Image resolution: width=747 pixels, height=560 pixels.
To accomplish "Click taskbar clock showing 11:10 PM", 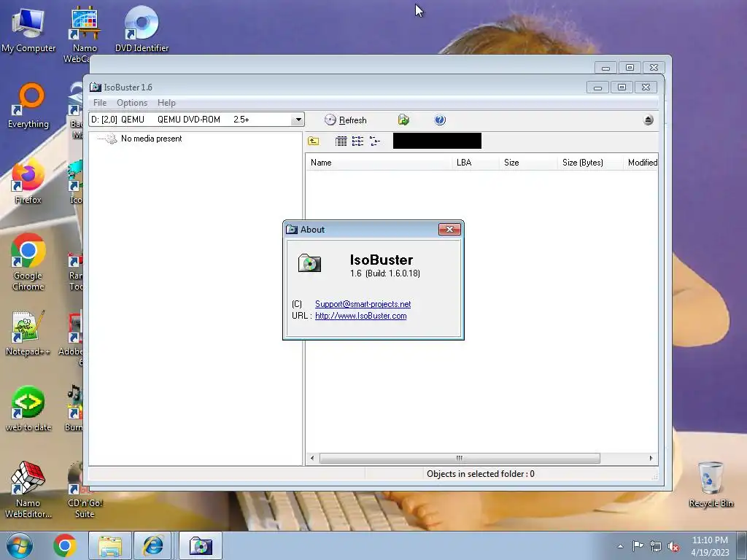I will pos(710,545).
